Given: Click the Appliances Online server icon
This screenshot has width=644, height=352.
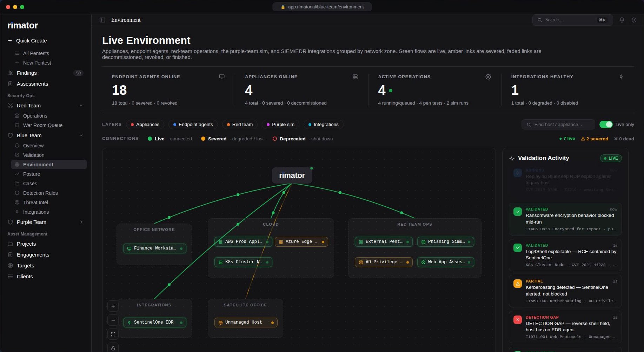Looking at the screenshot, I should pyautogui.click(x=355, y=77).
